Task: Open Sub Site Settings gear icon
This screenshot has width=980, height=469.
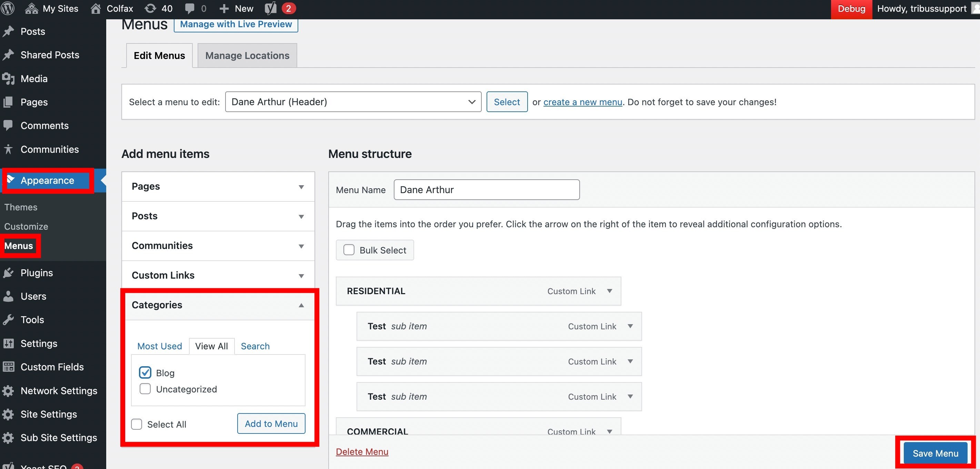Action: click(x=8, y=437)
